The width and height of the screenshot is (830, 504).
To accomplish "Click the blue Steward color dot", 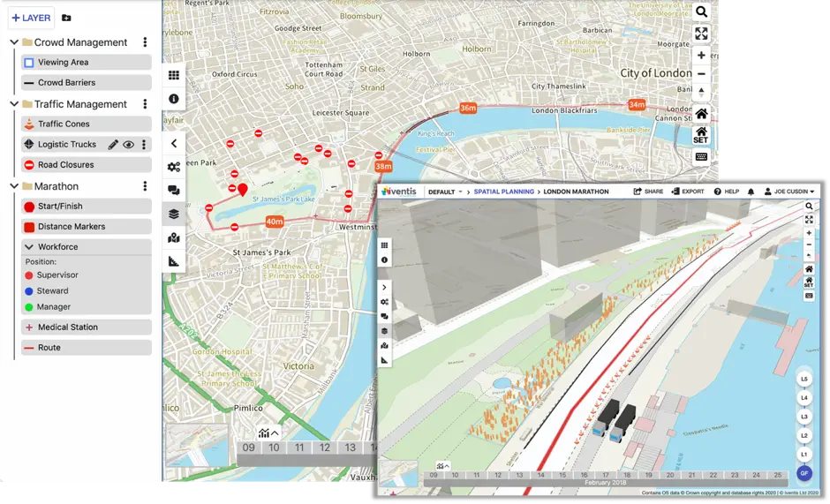I will point(29,291).
